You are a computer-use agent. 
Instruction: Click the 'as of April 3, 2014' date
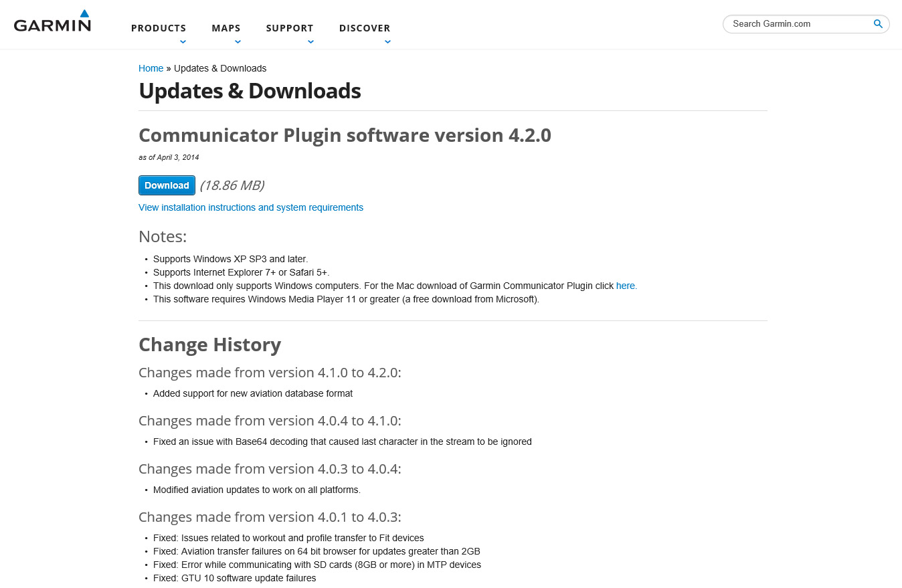pyautogui.click(x=169, y=158)
